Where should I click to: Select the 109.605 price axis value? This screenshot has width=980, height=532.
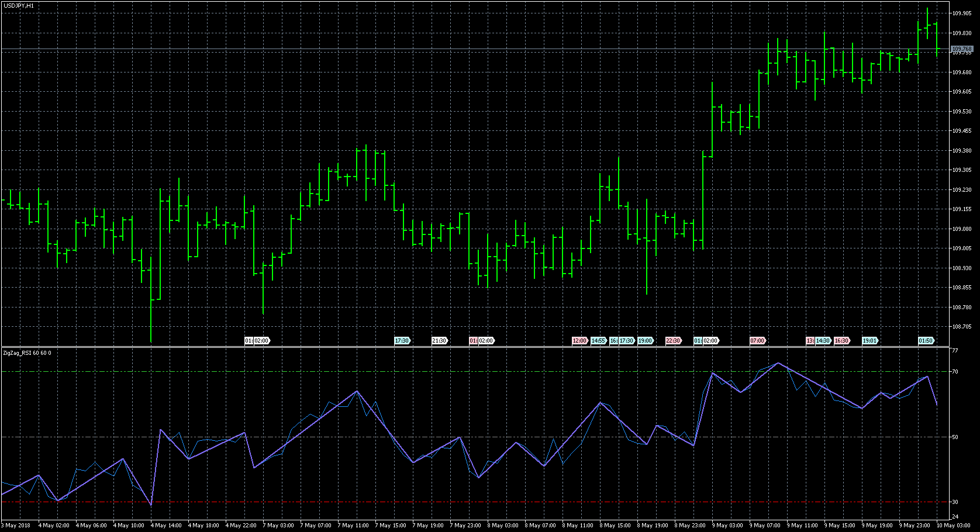click(962, 92)
